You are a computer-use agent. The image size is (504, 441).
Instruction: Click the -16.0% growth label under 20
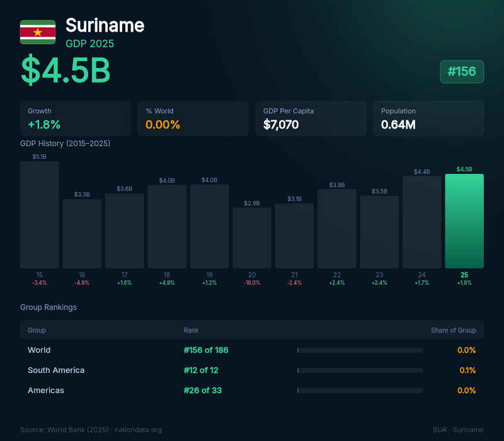pyautogui.click(x=252, y=283)
